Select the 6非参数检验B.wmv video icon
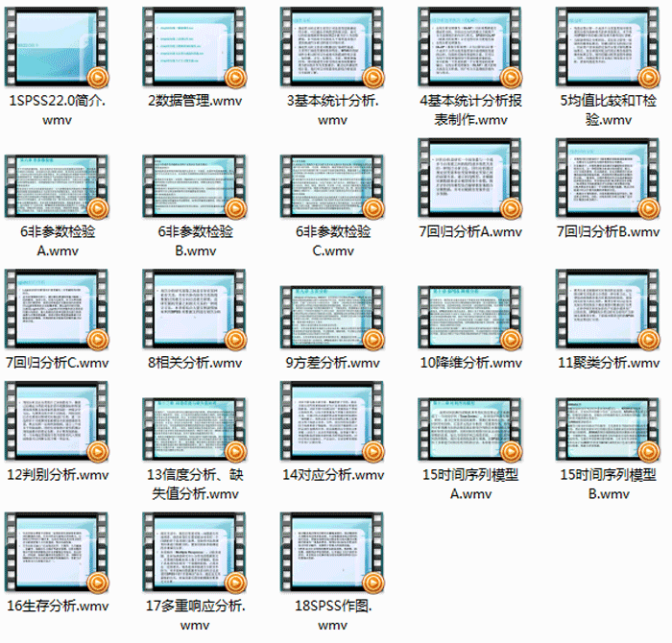Viewport: 672px width, 643px height. coord(195,187)
